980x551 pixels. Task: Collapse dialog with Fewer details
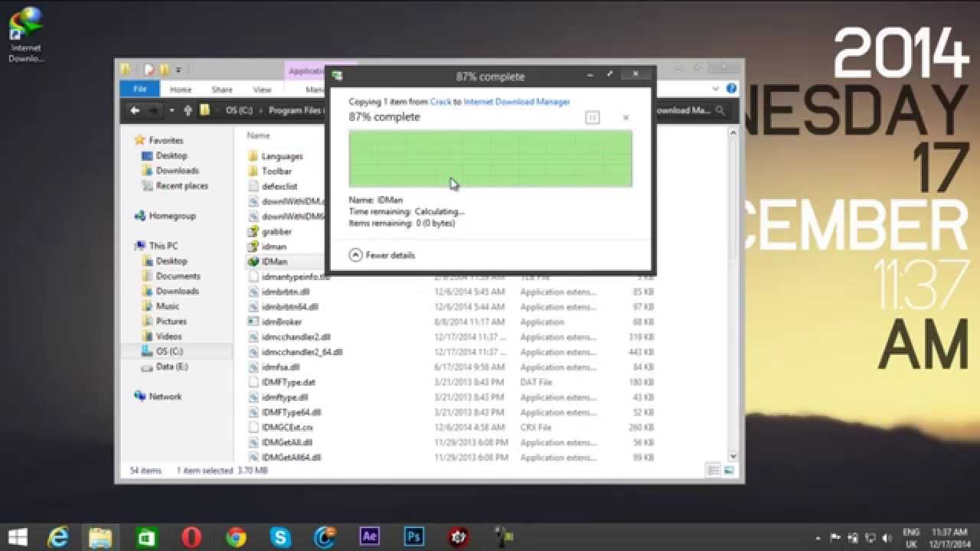click(x=382, y=255)
